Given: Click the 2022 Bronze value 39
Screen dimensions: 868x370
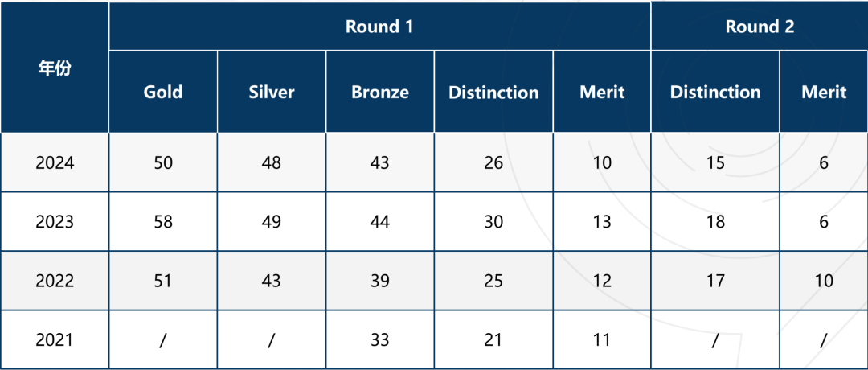Looking at the screenshot, I should tap(379, 280).
